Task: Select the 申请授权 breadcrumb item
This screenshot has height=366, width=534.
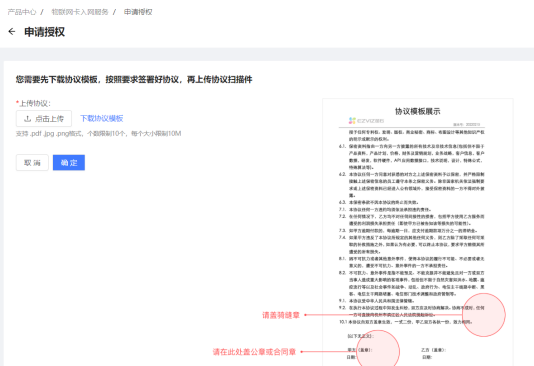Action: click(138, 12)
